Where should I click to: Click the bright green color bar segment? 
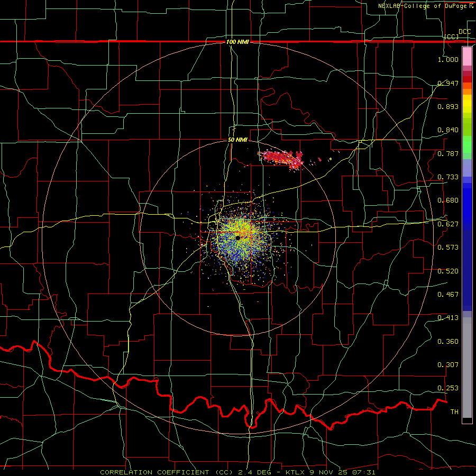tap(467, 144)
